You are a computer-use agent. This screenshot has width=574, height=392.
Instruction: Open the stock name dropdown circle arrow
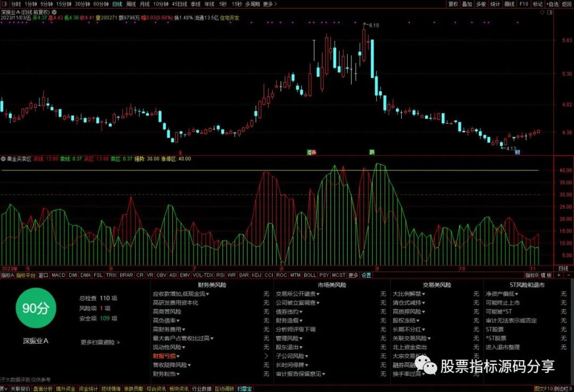[54, 12]
